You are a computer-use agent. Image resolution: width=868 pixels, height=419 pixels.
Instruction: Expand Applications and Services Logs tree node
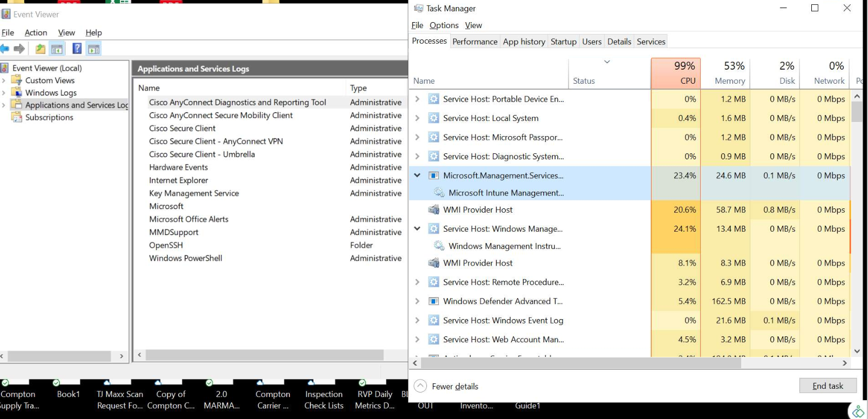tap(4, 105)
